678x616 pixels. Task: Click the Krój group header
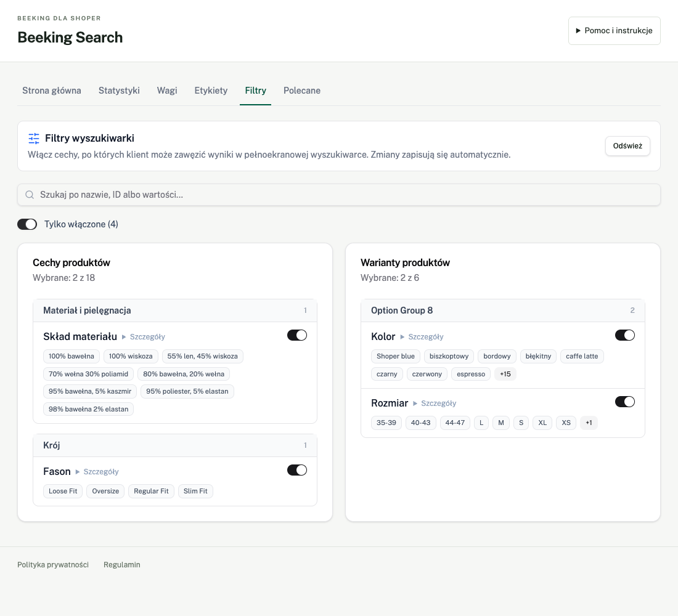[x=175, y=445]
